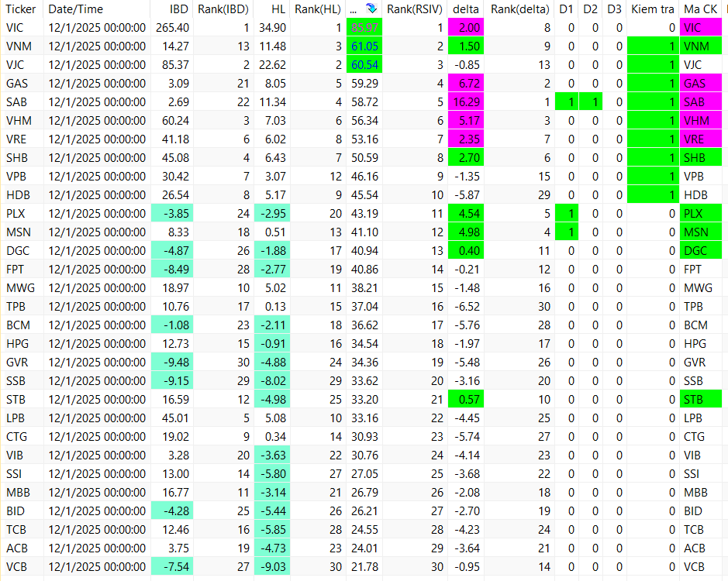Screen dimensions: 728x581
Task: Select SAB in the Ticker column
Action: coord(17,102)
